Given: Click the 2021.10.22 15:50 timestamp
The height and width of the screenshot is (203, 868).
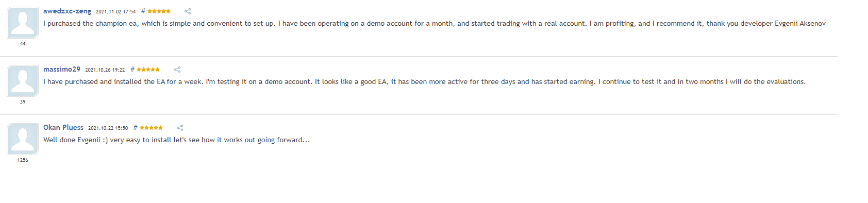Looking at the screenshot, I should [x=108, y=128].
